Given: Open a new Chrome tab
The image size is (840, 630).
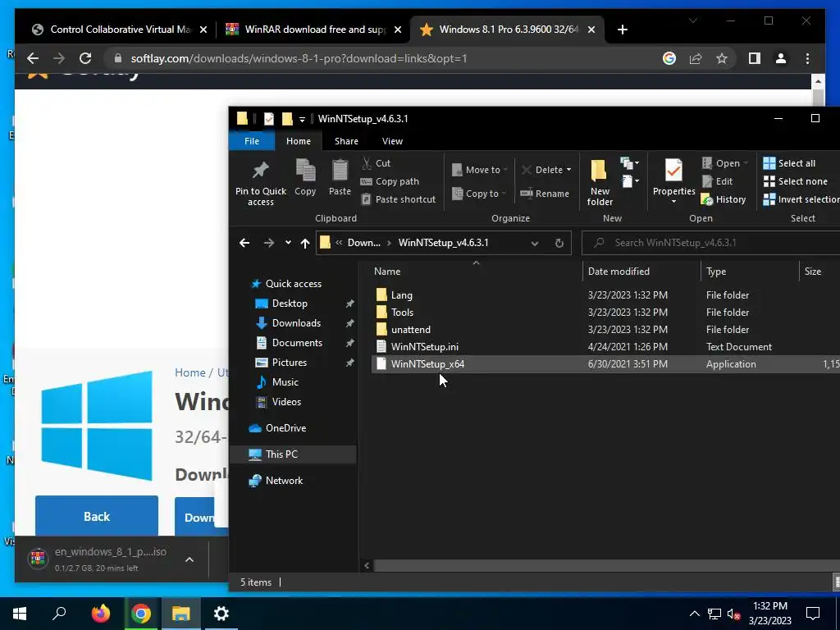Looking at the screenshot, I should [622, 30].
